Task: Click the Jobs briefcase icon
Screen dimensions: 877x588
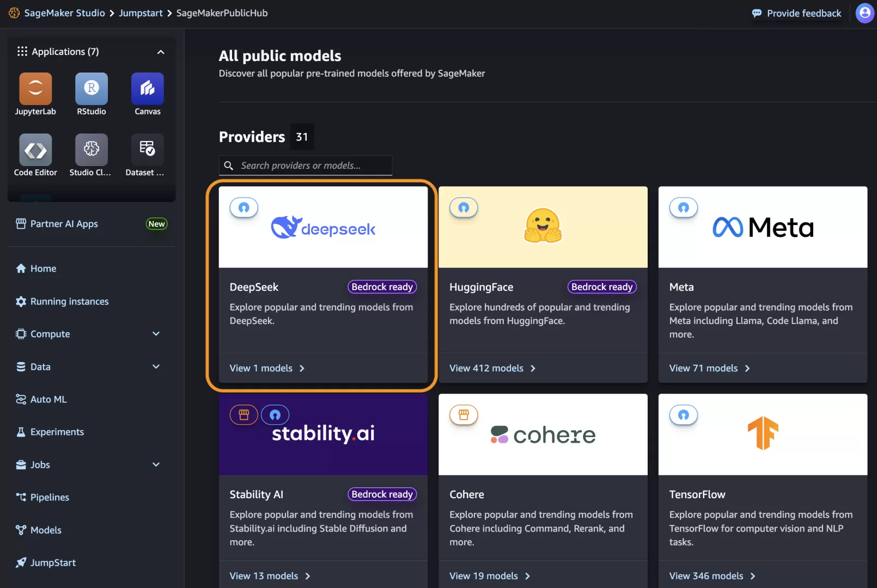Action: [x=21, y=464]
